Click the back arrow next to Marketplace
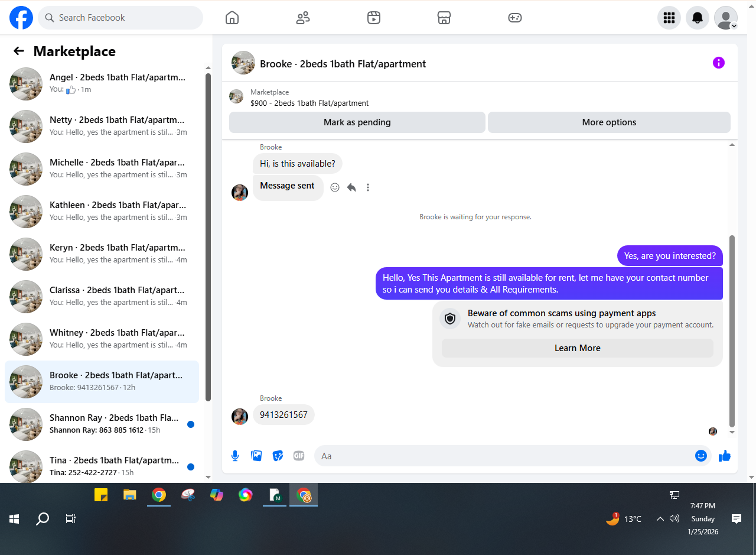Viewport: 756px width, 555px height. coord(19,51)
